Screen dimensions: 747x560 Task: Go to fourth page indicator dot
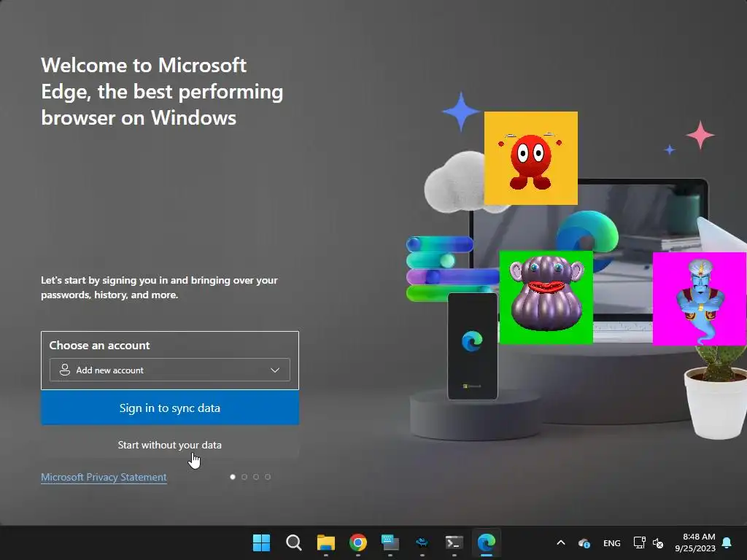[268, 477]
